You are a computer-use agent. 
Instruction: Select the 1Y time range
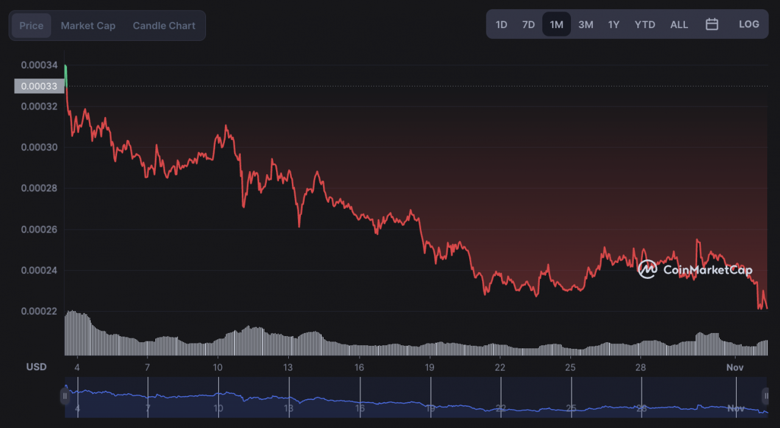coord(614,24)
